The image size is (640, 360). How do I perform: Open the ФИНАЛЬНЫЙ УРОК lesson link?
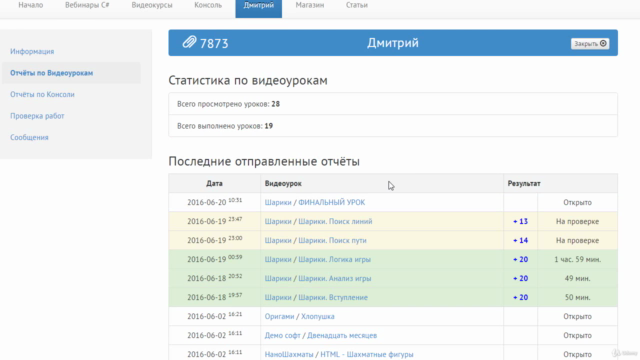[x=331, y=202]
